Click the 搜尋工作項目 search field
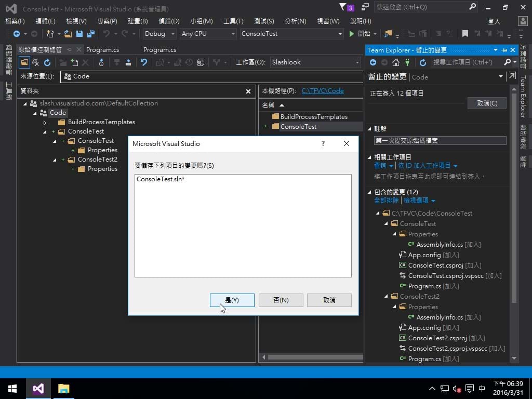 (467, 62)
